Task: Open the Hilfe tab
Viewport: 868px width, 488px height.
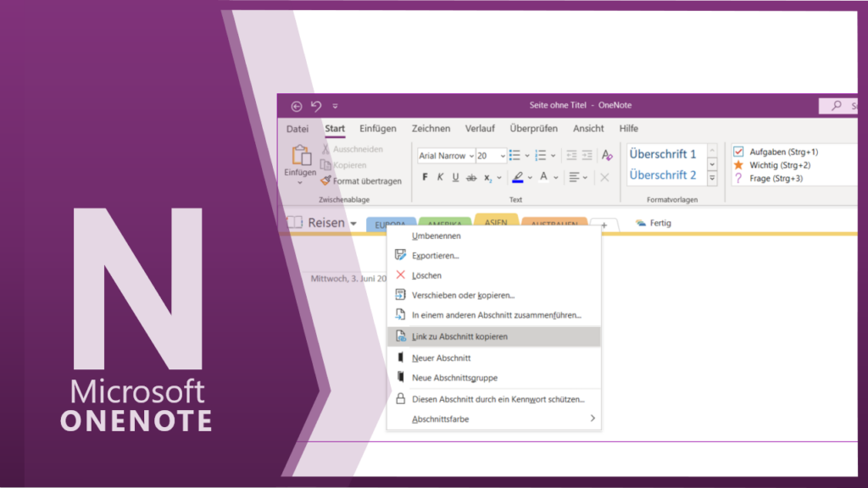Action: pyautogui.click(x=628, y=129)
